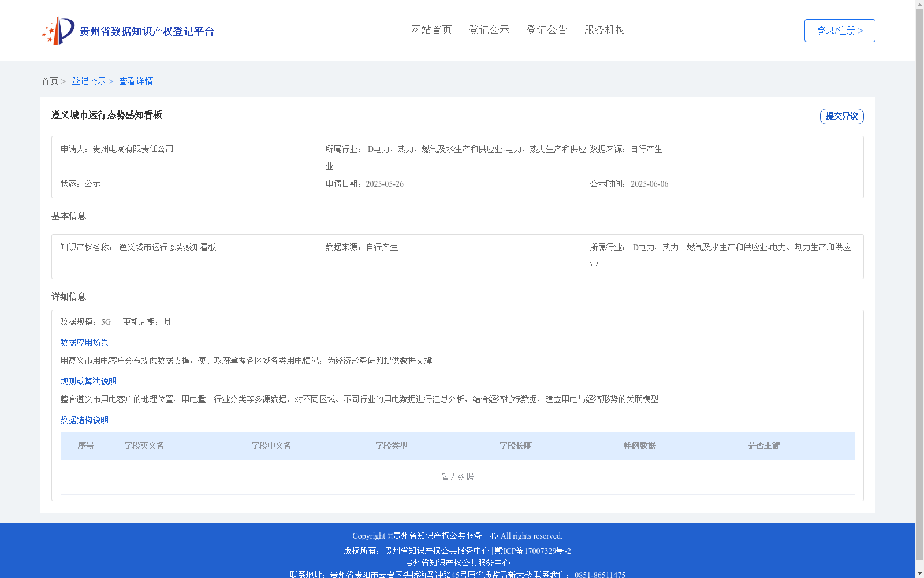
Task: Click the 字段中文名 column header
Action: coord(271,446)
